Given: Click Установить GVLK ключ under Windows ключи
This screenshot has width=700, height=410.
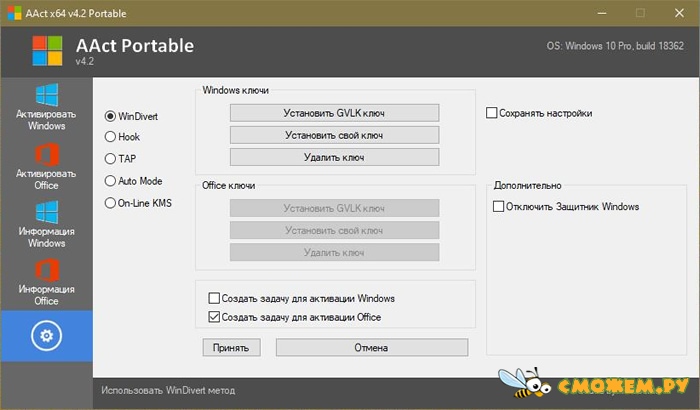Looking at the screenshot, I should click(334, 113).
